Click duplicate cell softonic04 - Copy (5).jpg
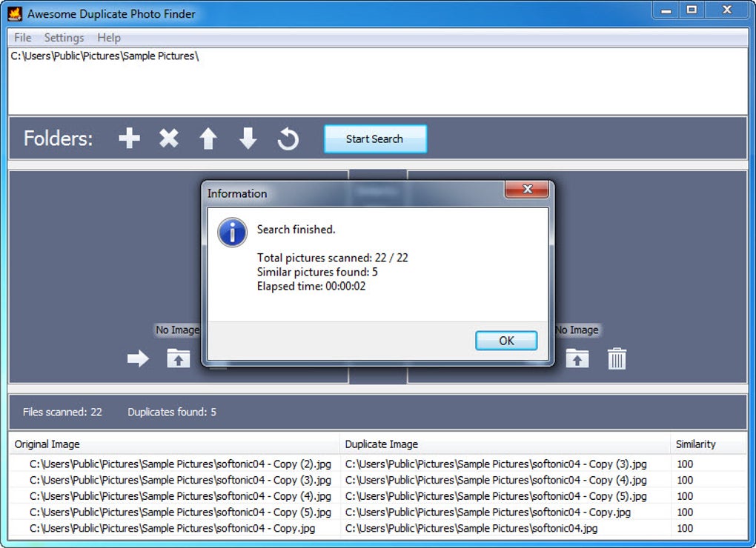This screenshot has width=756, height=548. (496, 496)
